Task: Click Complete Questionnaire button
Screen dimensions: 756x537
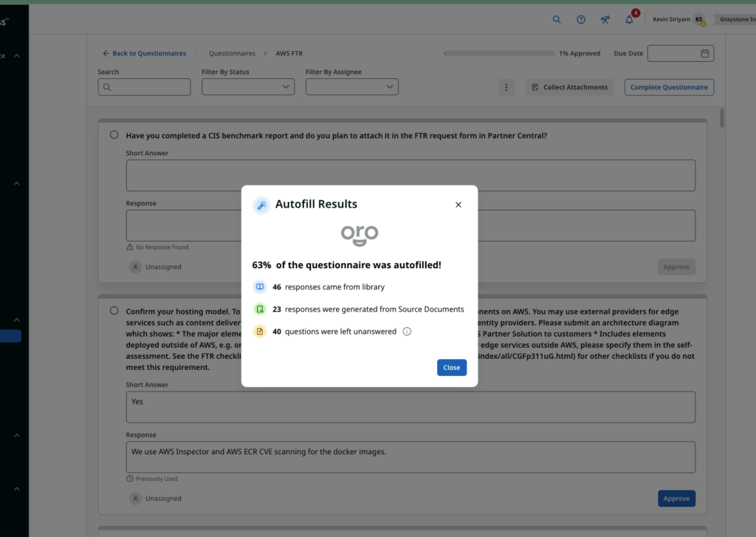Action: pos(669,87)
